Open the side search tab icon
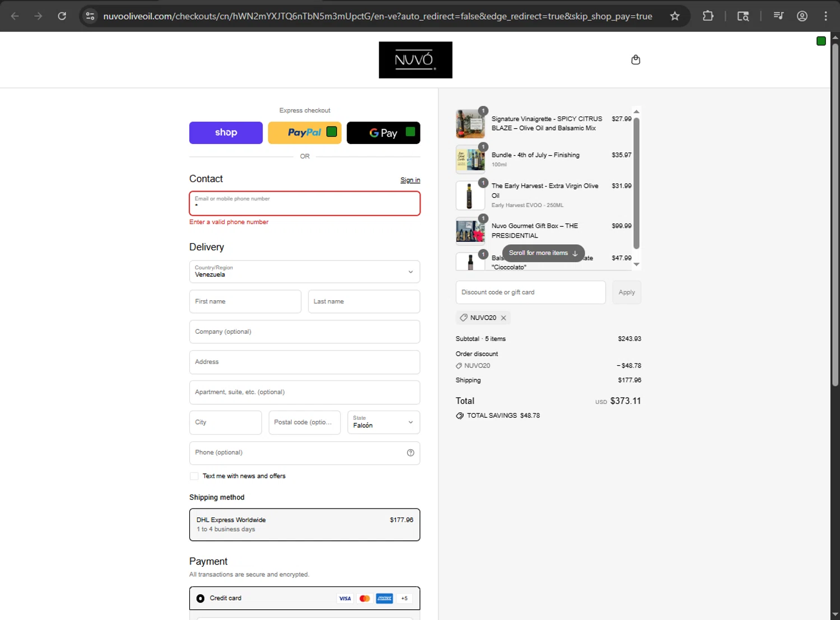Viewport: 840px width, 620px height. click(x=743, y=16)
